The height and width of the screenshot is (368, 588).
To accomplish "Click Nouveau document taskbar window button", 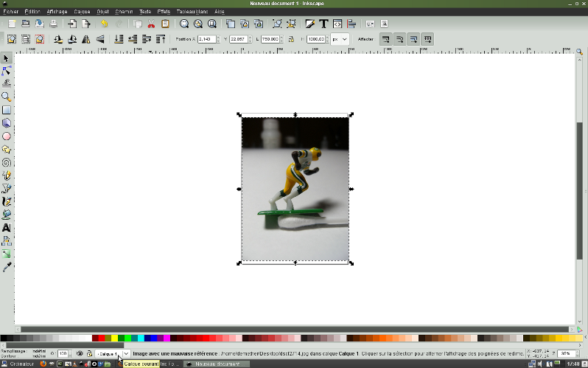I will pos(217,364).
